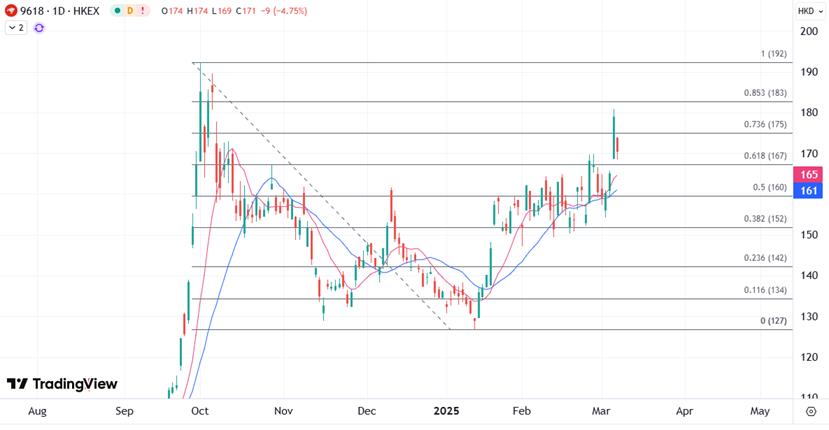The image size is (829, 430).
Task: Click the TradingView logo
Action: (62, 384)
